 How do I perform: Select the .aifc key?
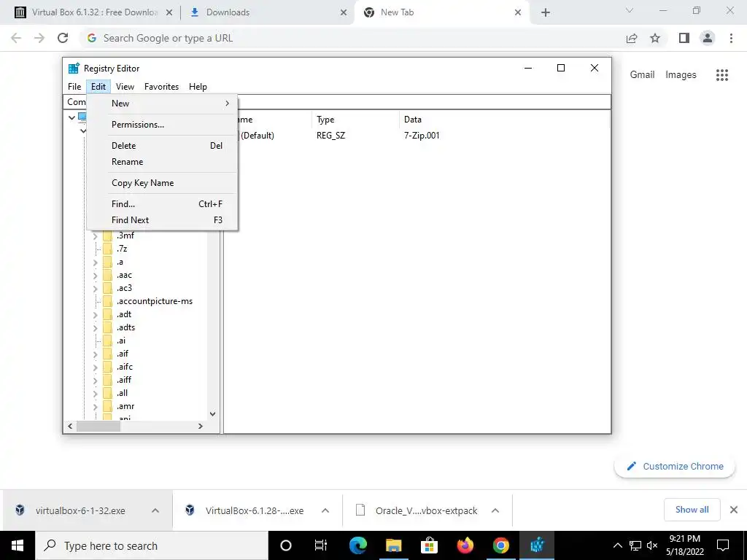pyautogui.click(x=124, y=367)
